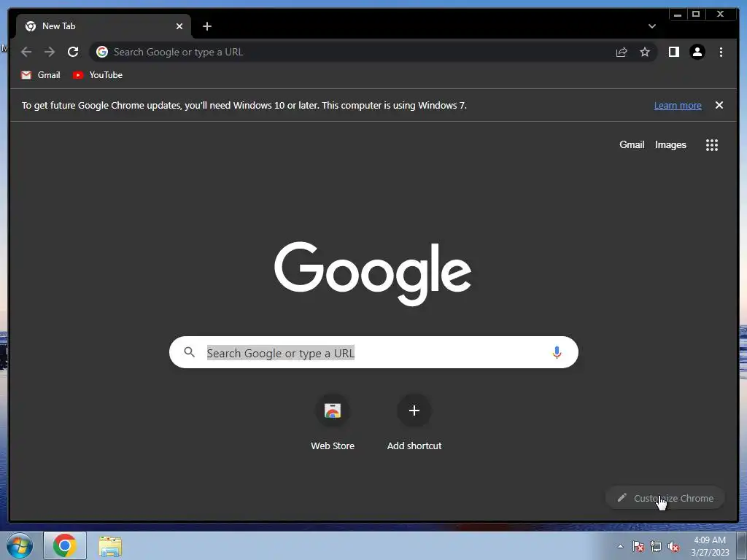Click the share this page icon

click(x=622, y=52)
